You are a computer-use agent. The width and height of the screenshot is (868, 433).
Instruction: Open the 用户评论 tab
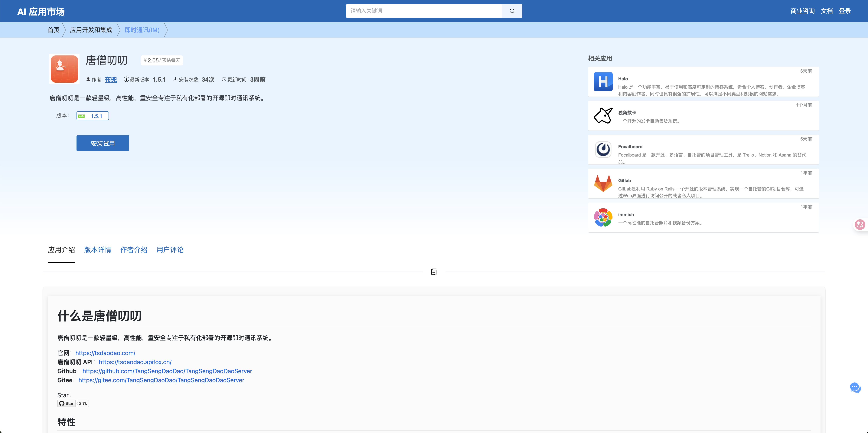coord(170,250)
